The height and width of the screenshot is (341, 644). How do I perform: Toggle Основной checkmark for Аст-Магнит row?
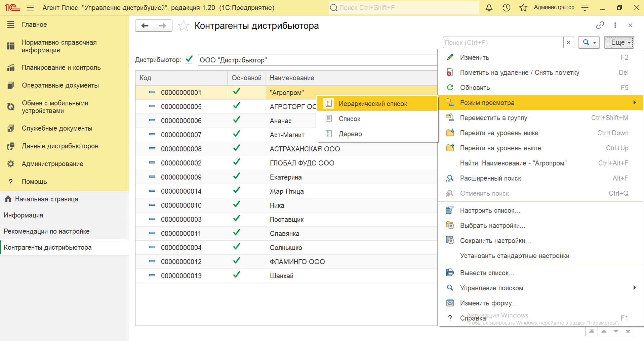(x=237, y=134)
